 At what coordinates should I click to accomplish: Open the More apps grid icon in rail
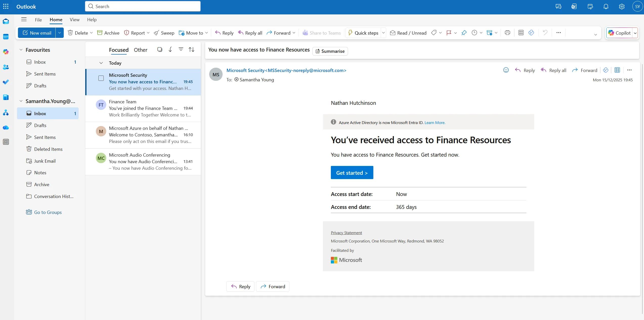pyautogui.click(x=6, y=142)
